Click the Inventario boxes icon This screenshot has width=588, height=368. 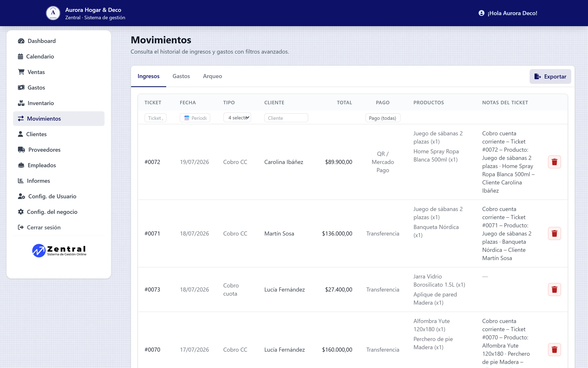tap(21, 103)
